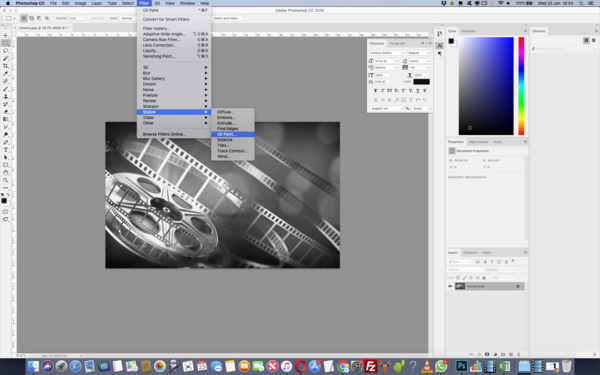
Task: Toggle Quick Mask mode in toolbar
Action: click(6, 212)
